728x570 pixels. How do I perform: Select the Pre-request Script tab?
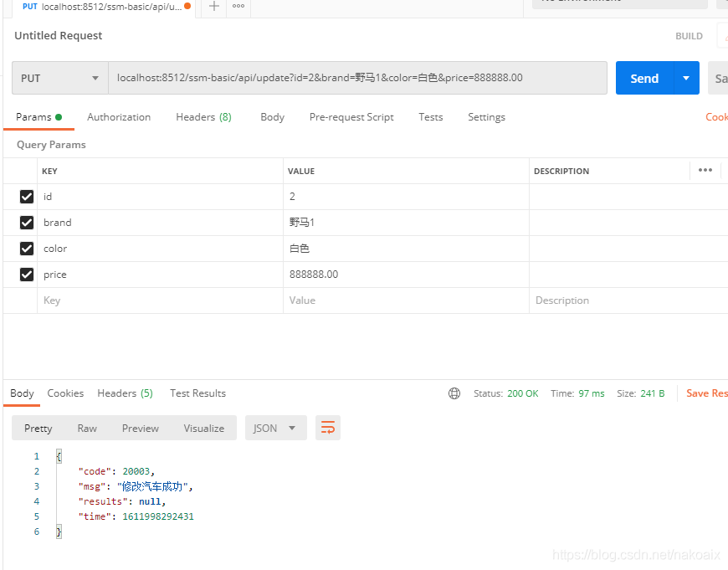tap(351, 117)
